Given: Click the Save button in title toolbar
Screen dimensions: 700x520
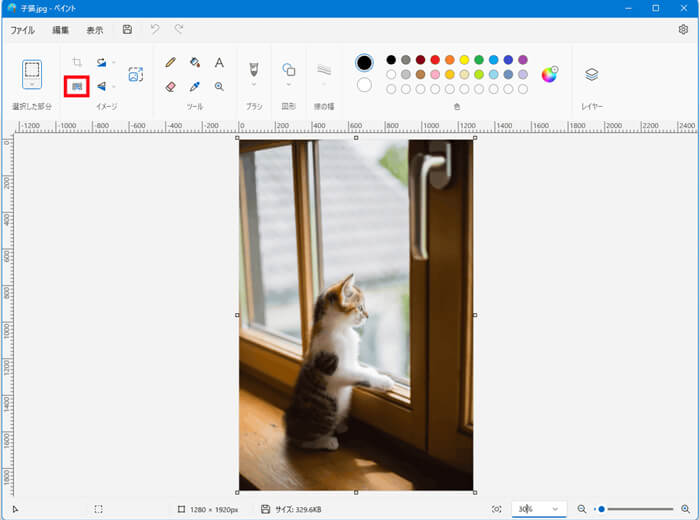Looking at the screenshot, I should (127, 30).
